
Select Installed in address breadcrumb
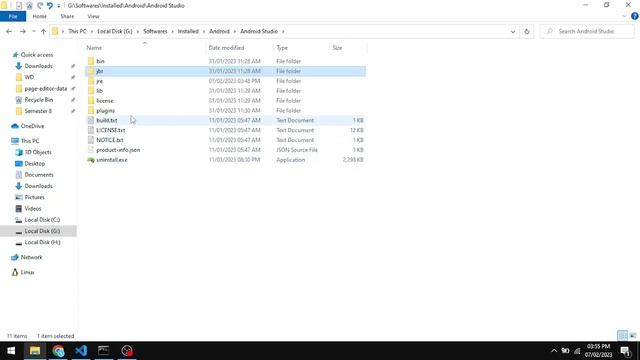click(188, 31)
